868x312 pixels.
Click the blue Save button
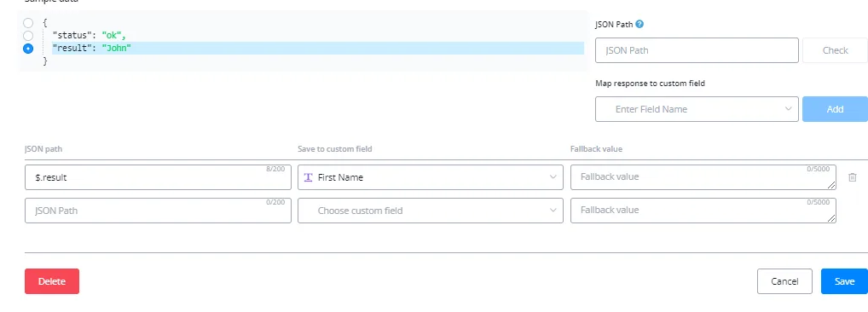click(x=844, y=281)
